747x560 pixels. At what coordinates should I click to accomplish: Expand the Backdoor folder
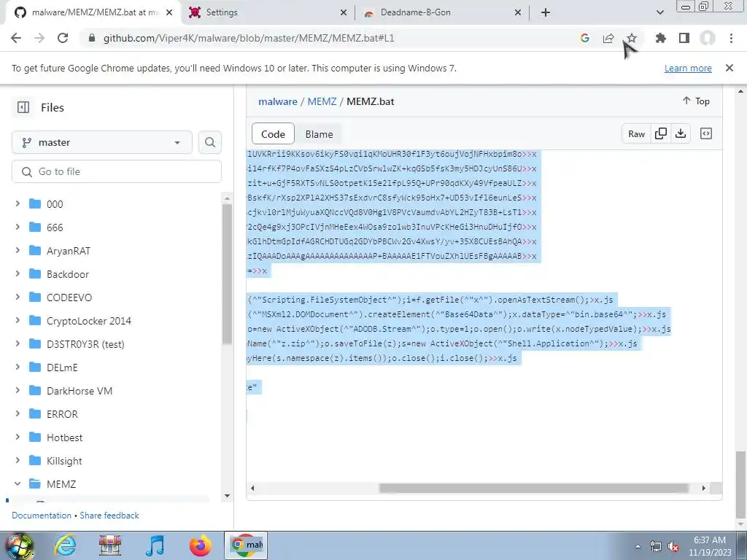click(18, 274)
